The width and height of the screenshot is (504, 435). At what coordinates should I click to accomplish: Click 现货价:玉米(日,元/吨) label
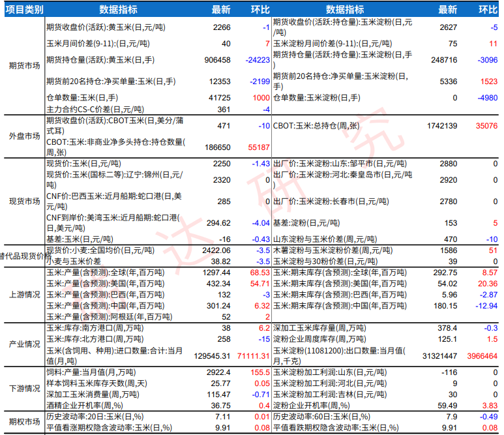click(83, 164)
